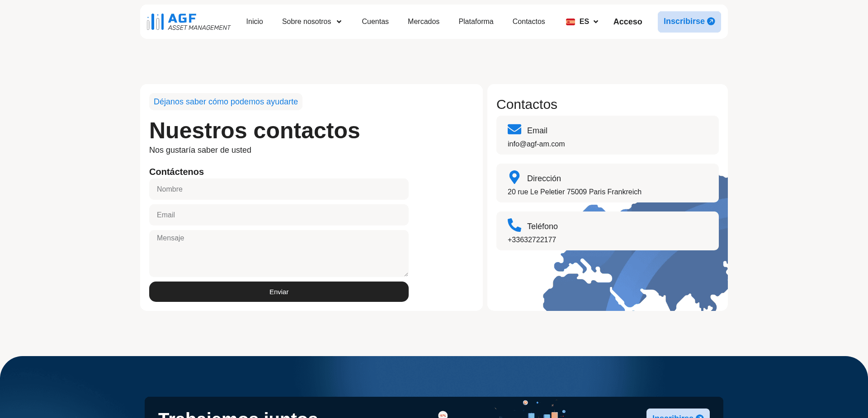Click the phone number +33632722177

tap(532, 240)
